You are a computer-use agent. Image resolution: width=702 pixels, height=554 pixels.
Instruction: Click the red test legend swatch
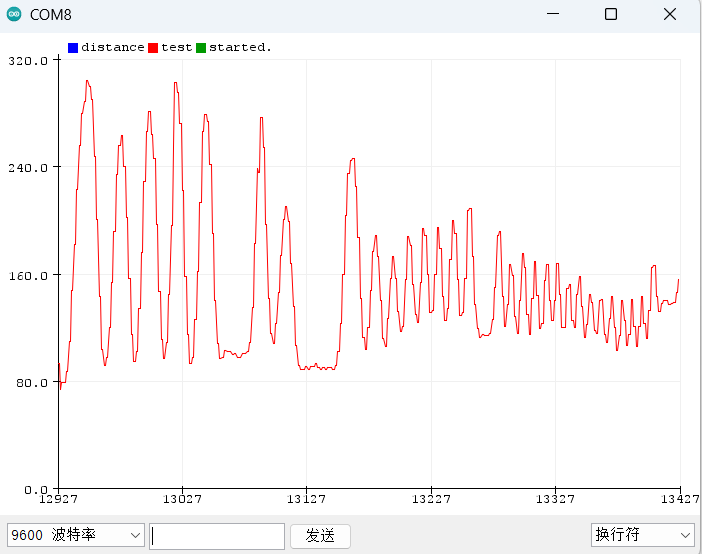coord(153,47)
